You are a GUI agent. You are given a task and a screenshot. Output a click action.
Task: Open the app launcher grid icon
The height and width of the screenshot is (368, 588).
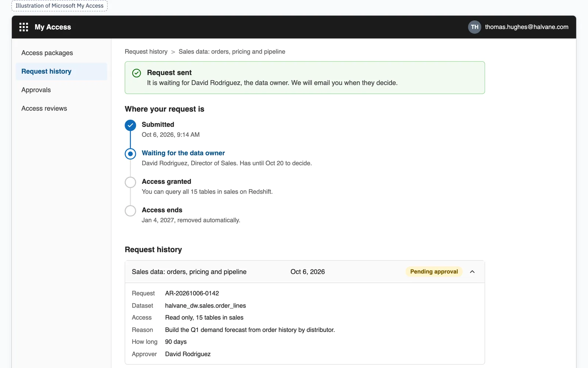(24, 27)
